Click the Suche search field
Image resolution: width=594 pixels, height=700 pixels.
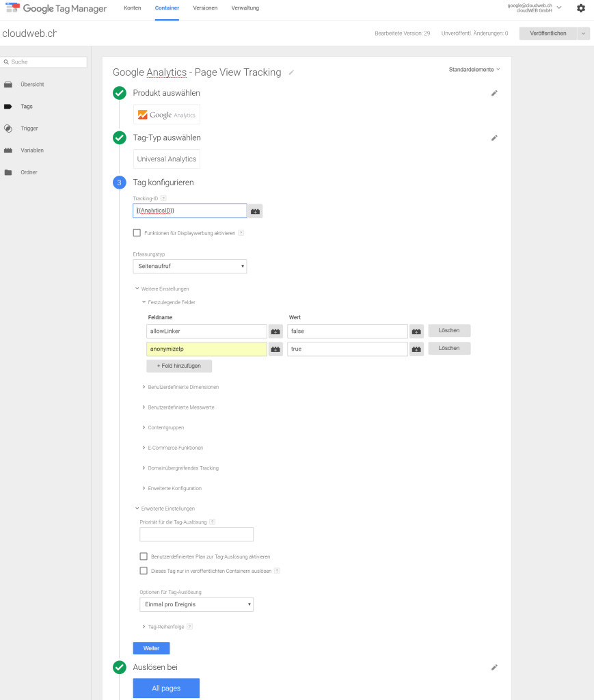click(44, 62)
